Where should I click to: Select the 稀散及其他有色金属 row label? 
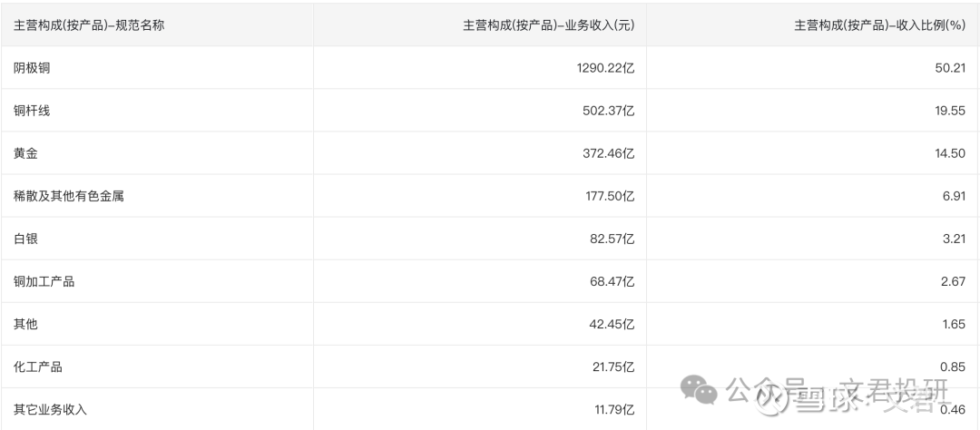pos(68,196)
